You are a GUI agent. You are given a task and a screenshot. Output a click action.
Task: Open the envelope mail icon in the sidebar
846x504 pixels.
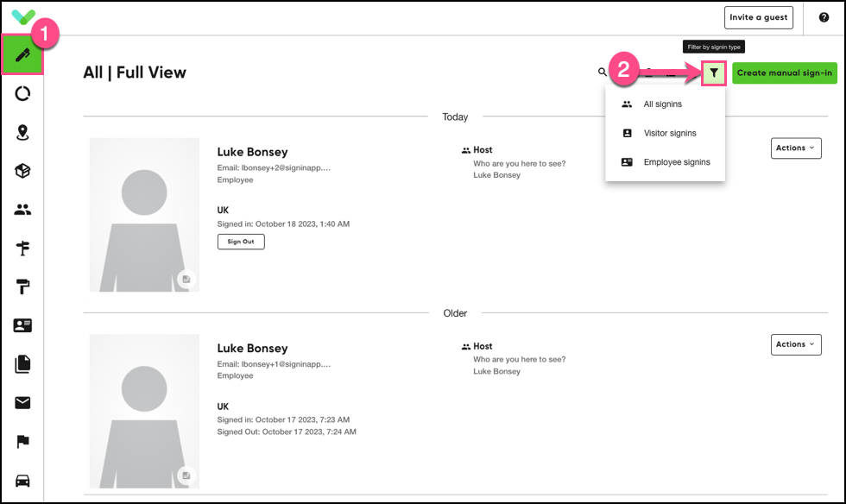pos(22,403)
